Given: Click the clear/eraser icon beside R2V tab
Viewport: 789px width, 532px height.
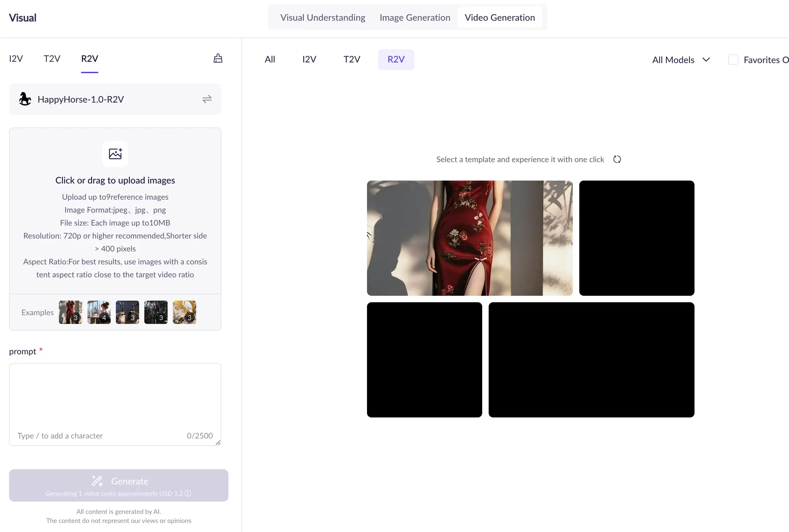Looking at the screenshot, I should pyautogui.click(x=218, y=58).
